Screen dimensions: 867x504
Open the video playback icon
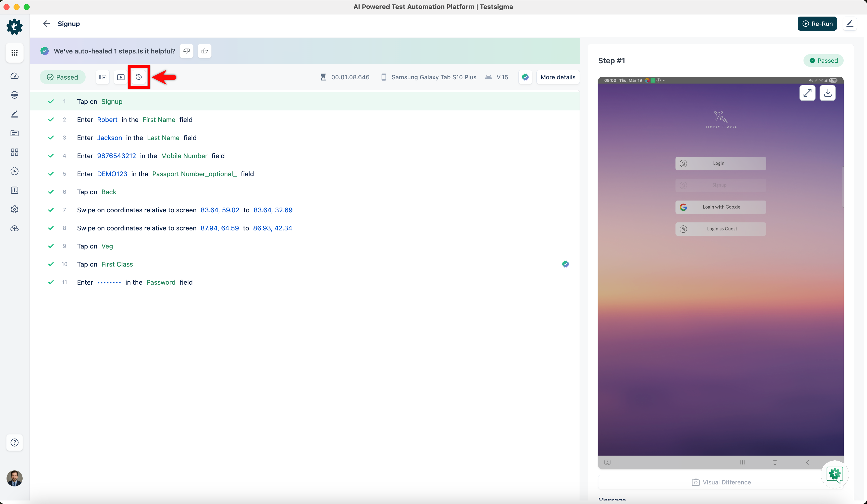coord(121,77)
